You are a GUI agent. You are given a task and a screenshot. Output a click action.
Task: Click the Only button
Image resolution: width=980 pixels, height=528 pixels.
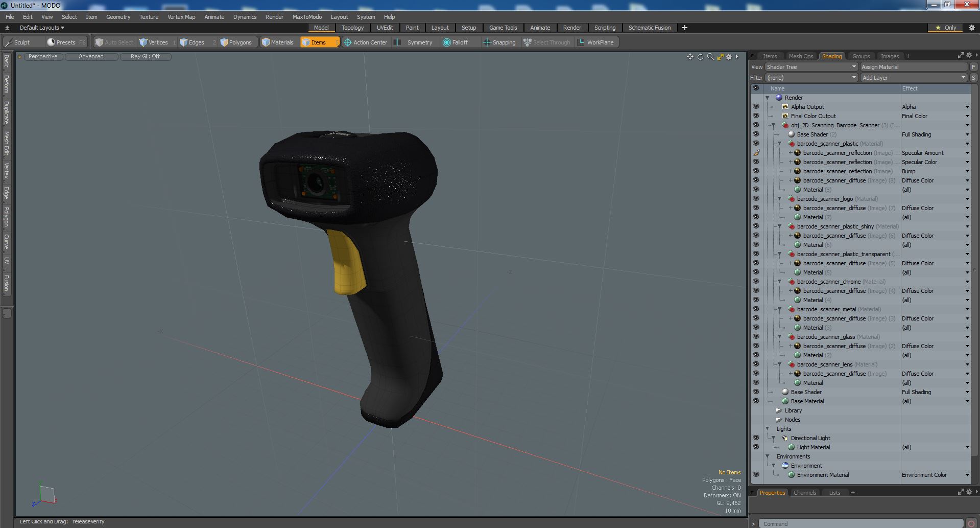pyautogui.click(x=946, y=28)
